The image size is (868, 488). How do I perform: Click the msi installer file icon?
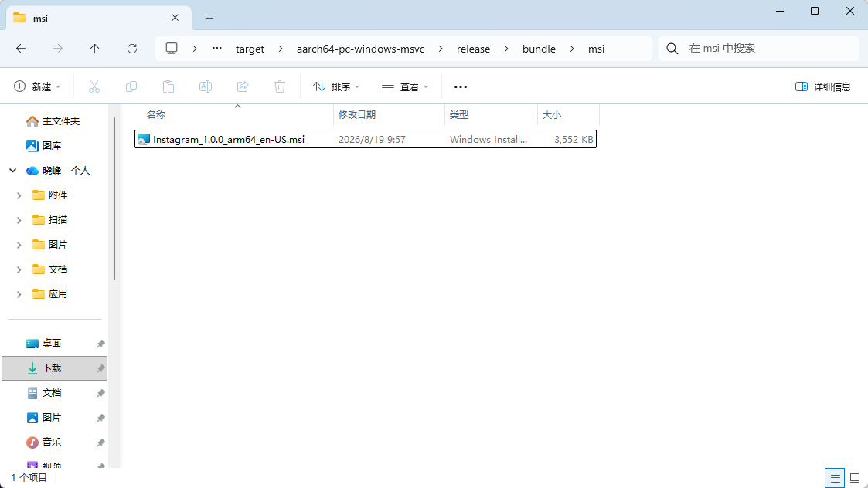(x=143, y=140)
